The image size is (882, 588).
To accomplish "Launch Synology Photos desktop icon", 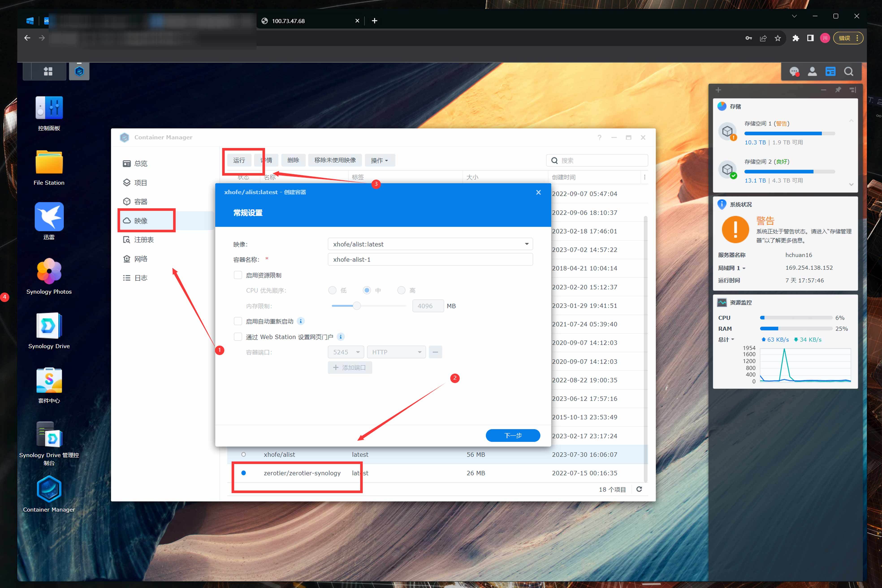I will [x=49, y=272].
